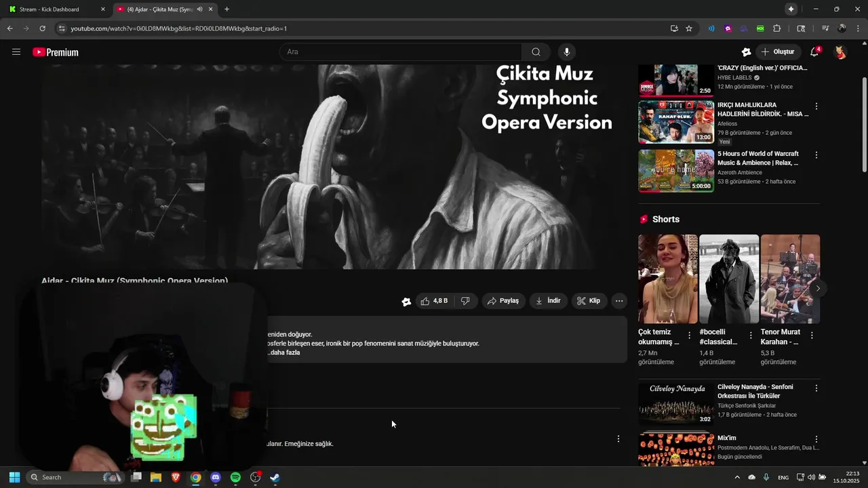This screenshot has height=488, width=868.
Task: Open Discord from the taskbar
Action: (216, 477)
